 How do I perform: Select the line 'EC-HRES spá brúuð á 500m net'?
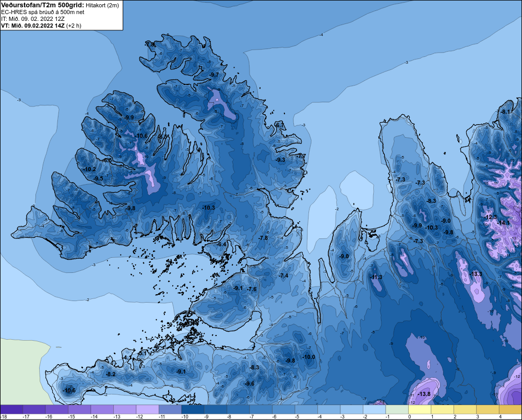point(42,12)
